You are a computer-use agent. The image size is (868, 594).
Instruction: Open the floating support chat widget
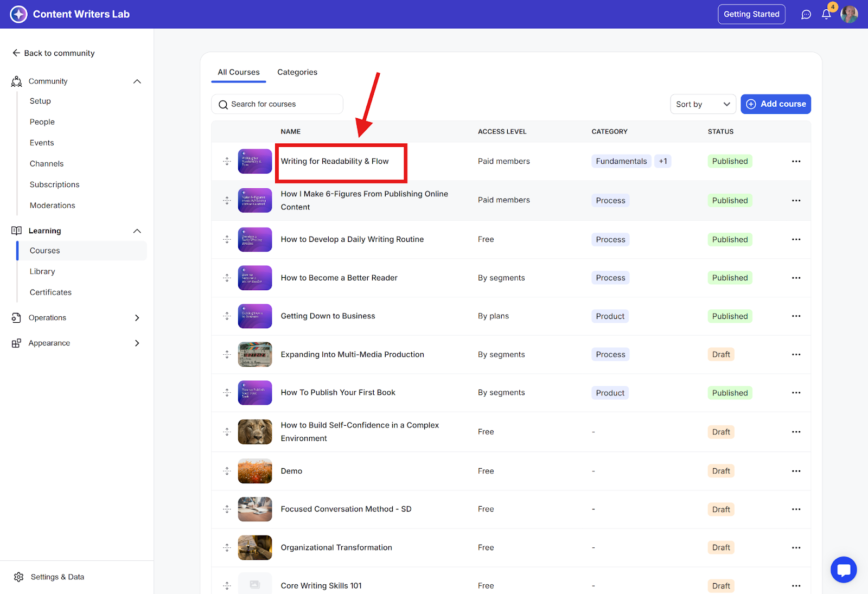click(x=844, y=570)
